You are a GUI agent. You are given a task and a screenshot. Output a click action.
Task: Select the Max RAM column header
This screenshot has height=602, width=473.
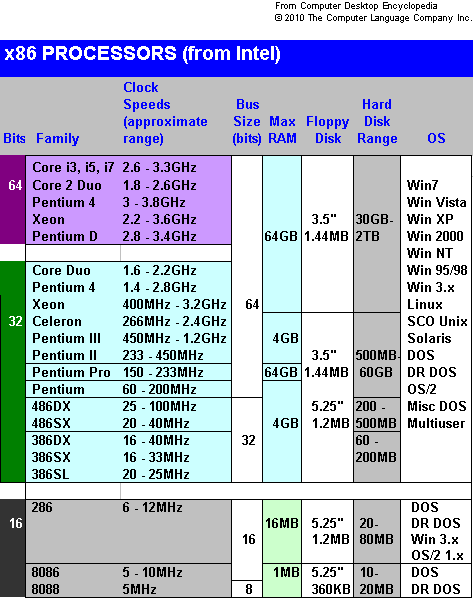(x=282, y=130)
